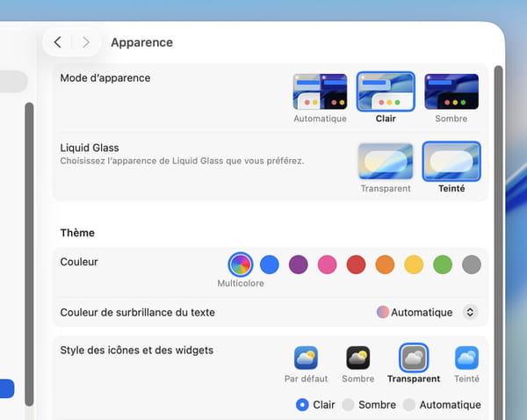
Task: Choose the Transparent icon and widget style
Action: point(413,358)
